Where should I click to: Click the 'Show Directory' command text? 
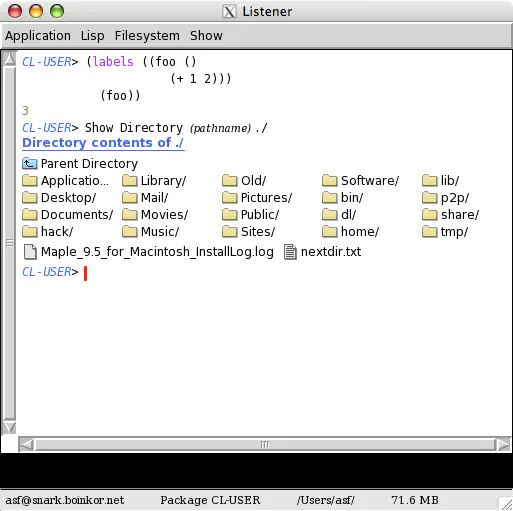(x=134, y=128)
